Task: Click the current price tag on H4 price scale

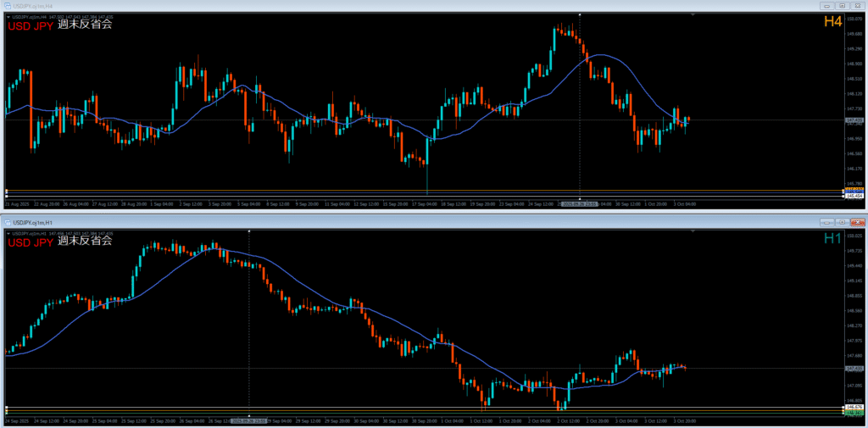Action: pos(854,120)
